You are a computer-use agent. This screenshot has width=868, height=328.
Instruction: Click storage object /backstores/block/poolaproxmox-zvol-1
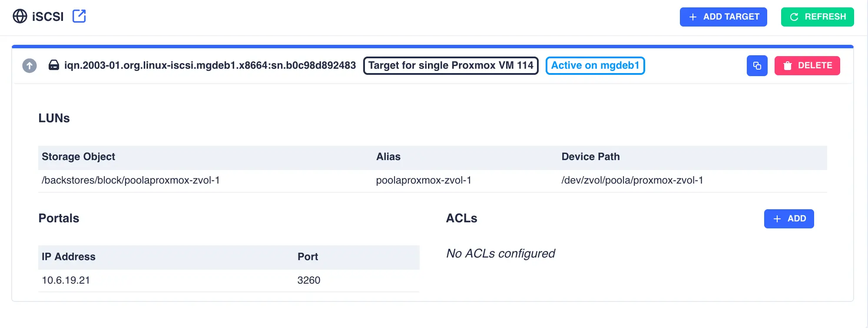(x=131, y=181)
